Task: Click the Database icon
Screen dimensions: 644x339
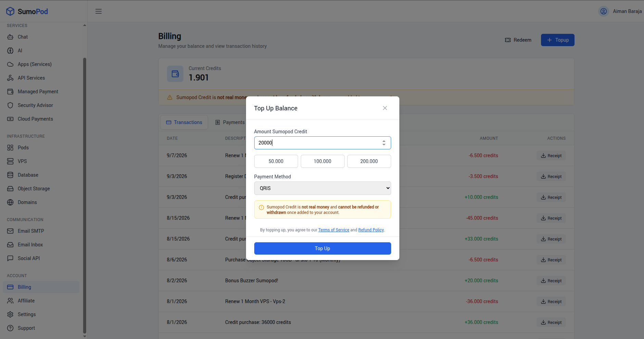Action: click(x=10, y=175)
